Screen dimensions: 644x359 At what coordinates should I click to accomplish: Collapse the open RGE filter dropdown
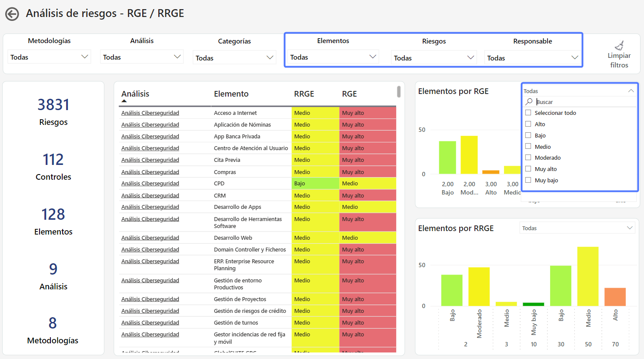[631, 91]
